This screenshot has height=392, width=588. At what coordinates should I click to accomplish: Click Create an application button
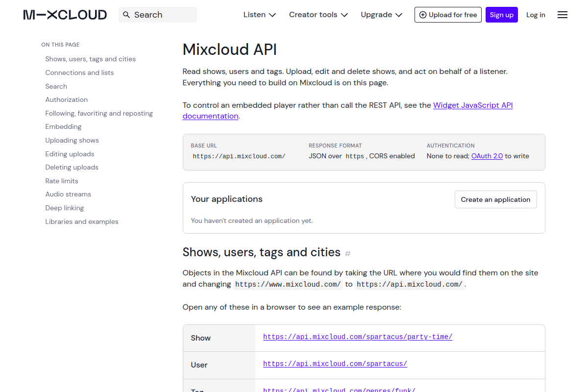click(495, 199)
